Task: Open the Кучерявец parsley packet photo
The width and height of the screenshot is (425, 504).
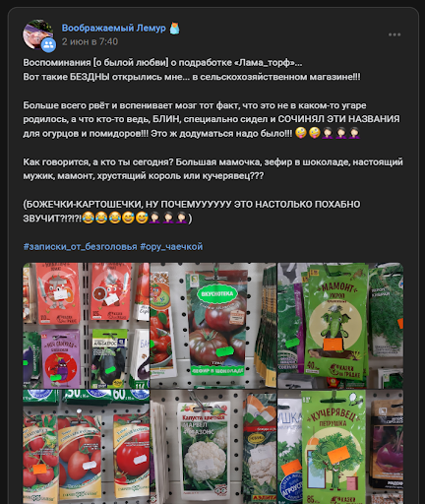Action: pyautogui.click(x=340, y=447)
